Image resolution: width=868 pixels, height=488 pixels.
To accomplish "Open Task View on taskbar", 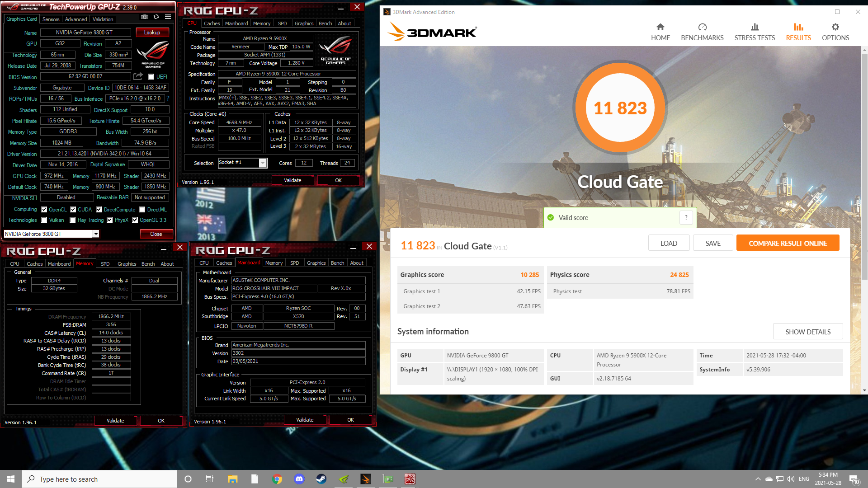I will pos(210,479).
